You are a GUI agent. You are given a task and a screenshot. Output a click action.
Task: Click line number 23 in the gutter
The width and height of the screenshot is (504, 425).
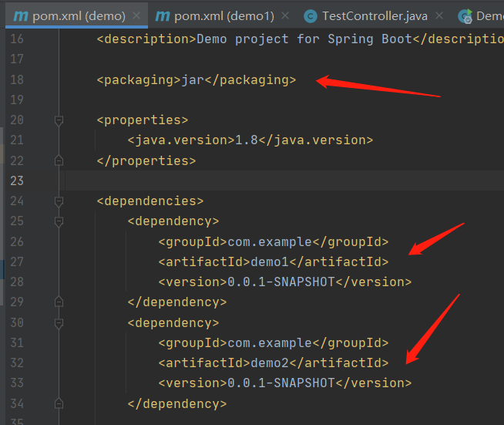tap(17, 180)
